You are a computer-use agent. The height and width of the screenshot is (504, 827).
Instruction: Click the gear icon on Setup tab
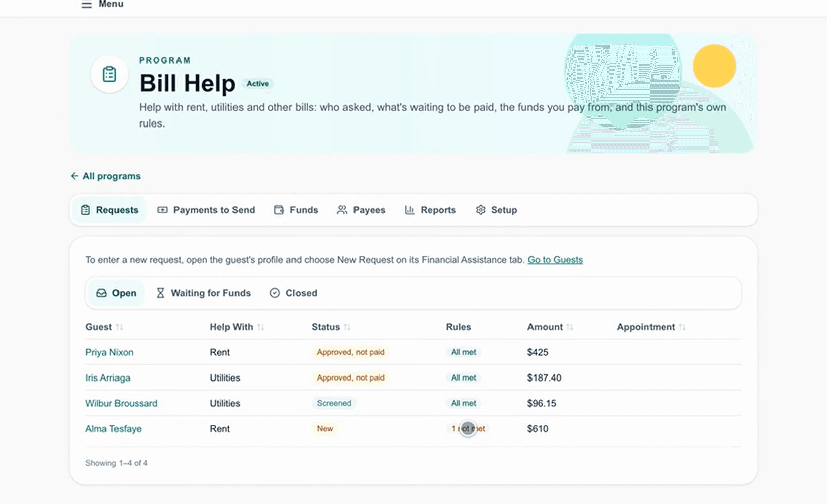pos(481,210)
